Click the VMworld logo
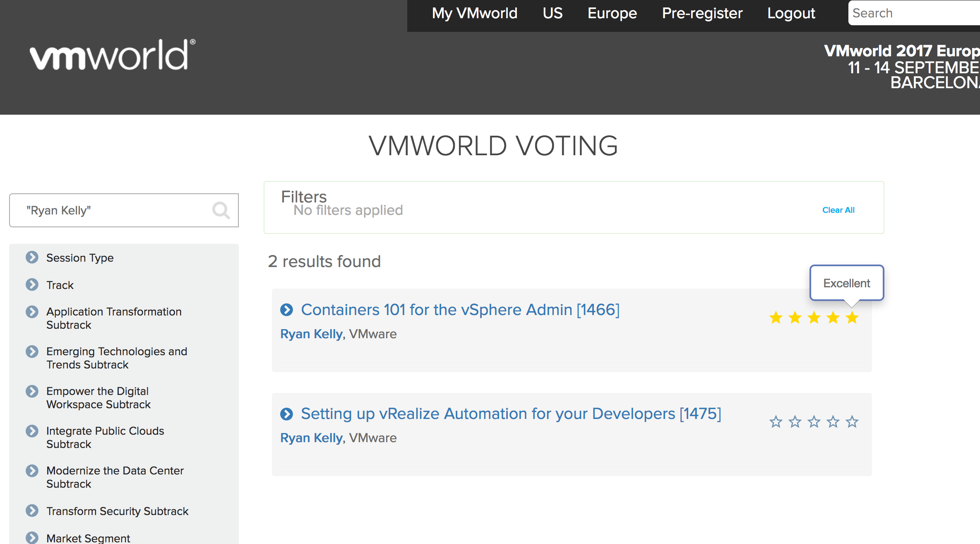 [113, 55]
